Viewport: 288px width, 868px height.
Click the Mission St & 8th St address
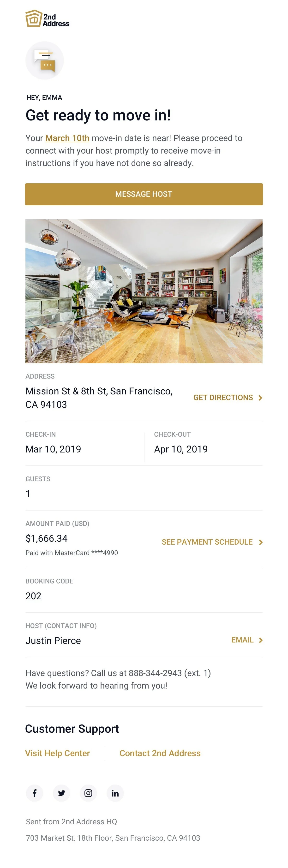click(99, 398)
